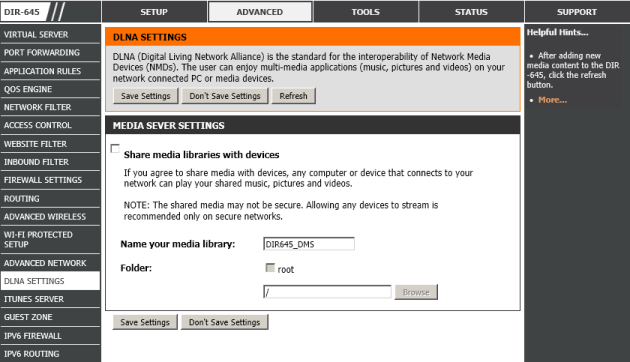Click the Helpful Hints heading
630x362 pixels.
coord(557,32)
